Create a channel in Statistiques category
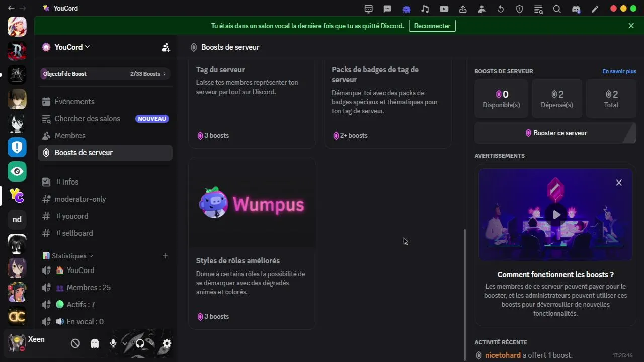Screen dimensions: 644x362 165,256
